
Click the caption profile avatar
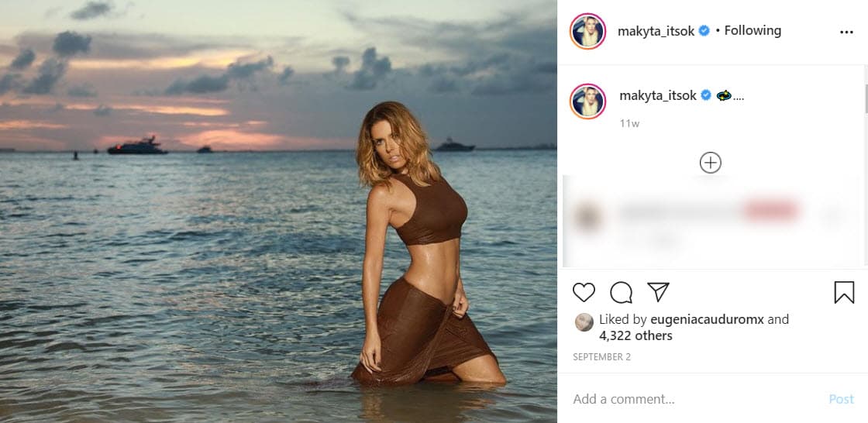(x=587, y=102)
